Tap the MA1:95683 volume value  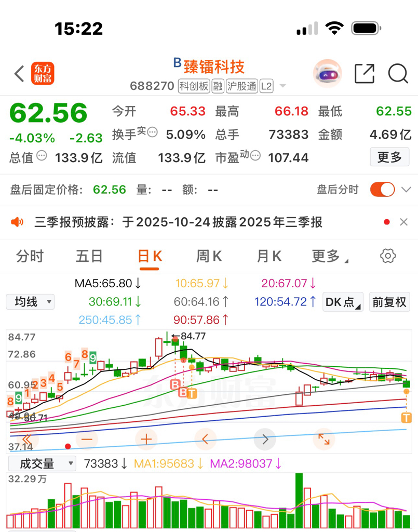click(168, 463)
